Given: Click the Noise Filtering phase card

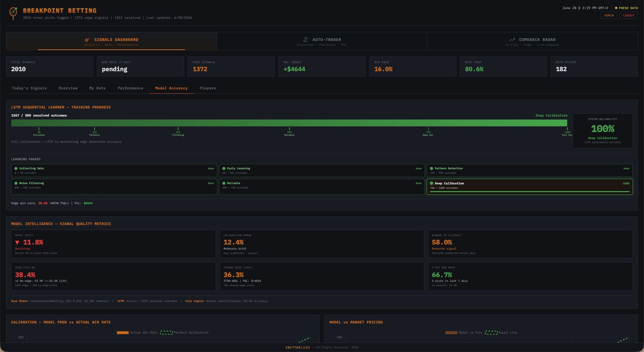Looking at the screenshot, I should click(114, 187).
